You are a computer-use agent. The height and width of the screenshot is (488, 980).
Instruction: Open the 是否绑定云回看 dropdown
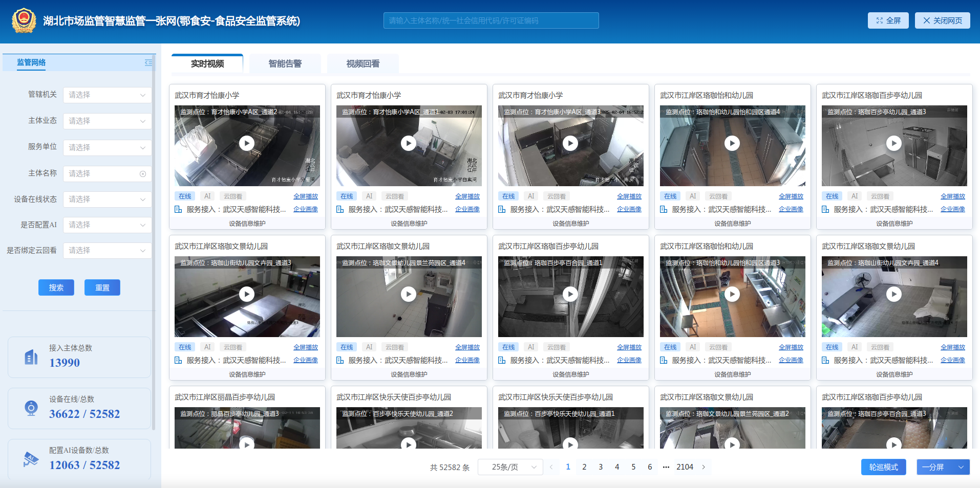108,251
